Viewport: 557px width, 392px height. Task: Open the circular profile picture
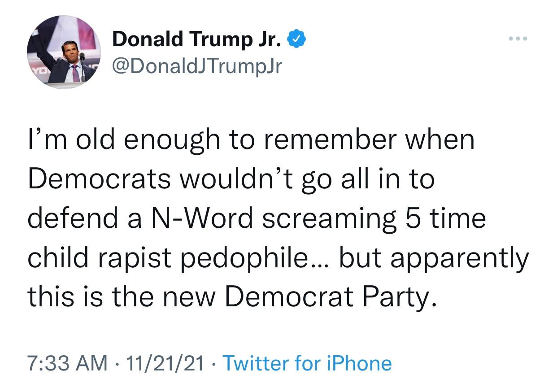pos(64,52)
